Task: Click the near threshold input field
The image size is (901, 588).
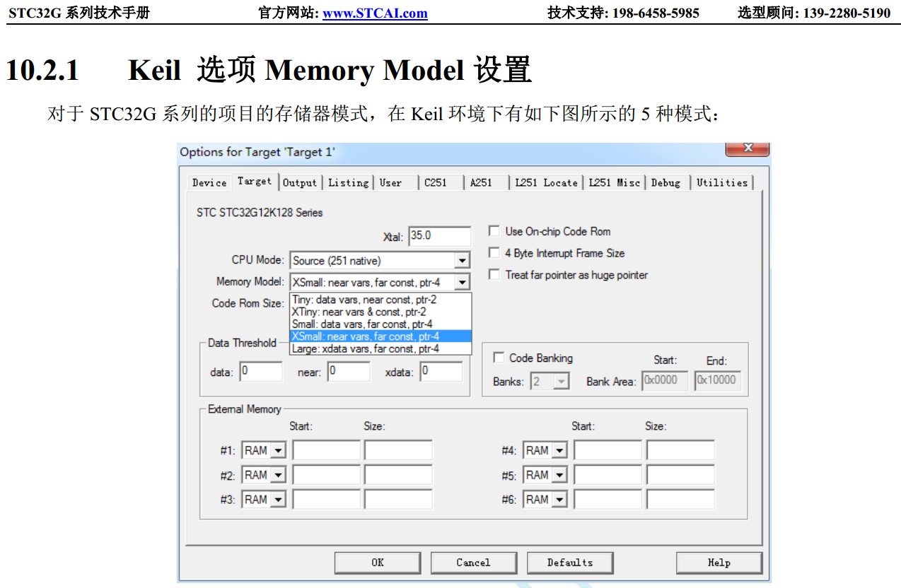Action: tap(349, 372)
